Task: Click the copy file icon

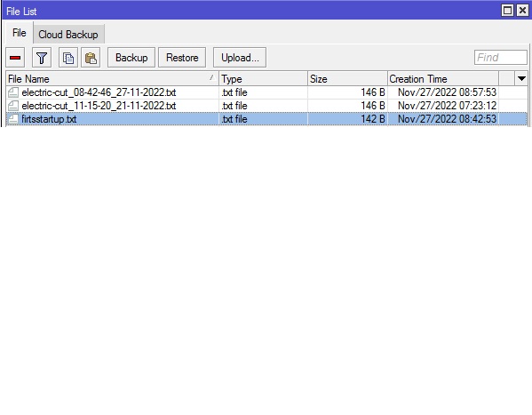Action: coord(68,58)
